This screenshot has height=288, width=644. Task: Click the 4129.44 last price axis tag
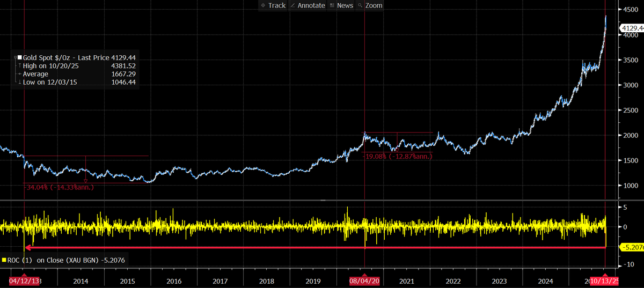[631, 28]
